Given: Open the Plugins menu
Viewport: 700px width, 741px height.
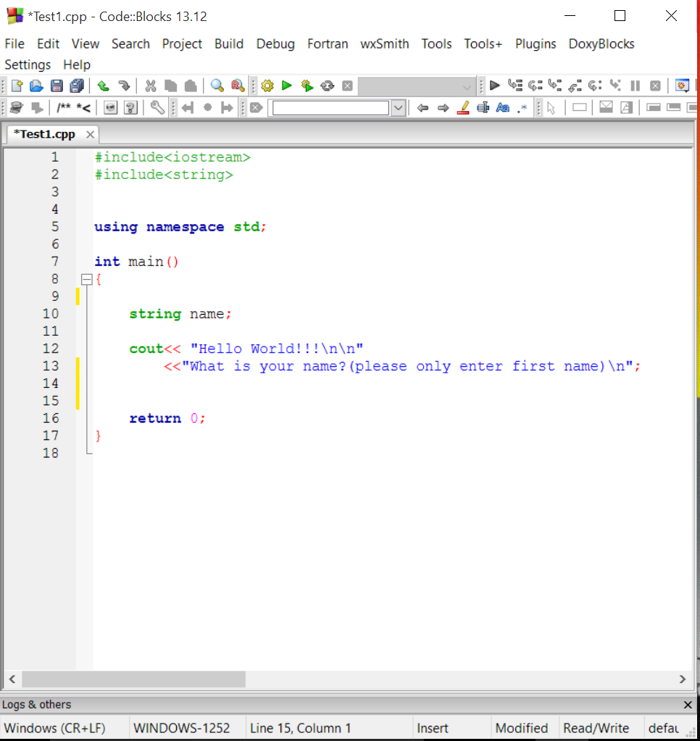Looking at the screenshot, I should point(536,44).
